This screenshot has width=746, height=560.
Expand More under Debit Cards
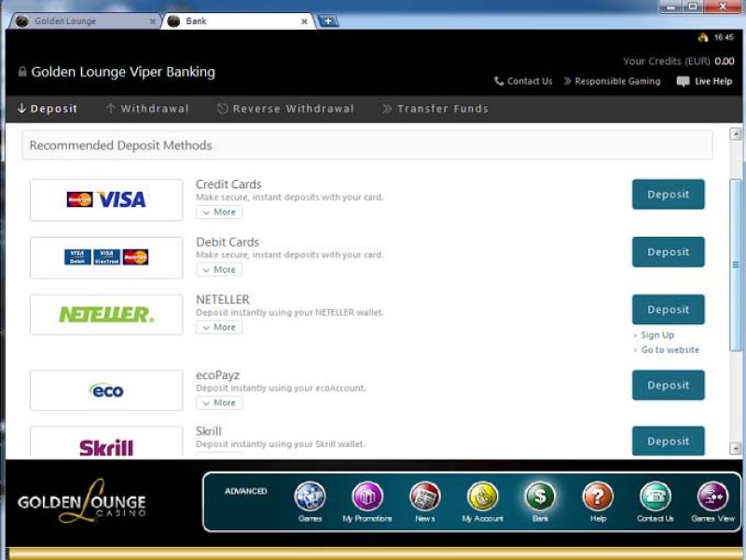219,270
